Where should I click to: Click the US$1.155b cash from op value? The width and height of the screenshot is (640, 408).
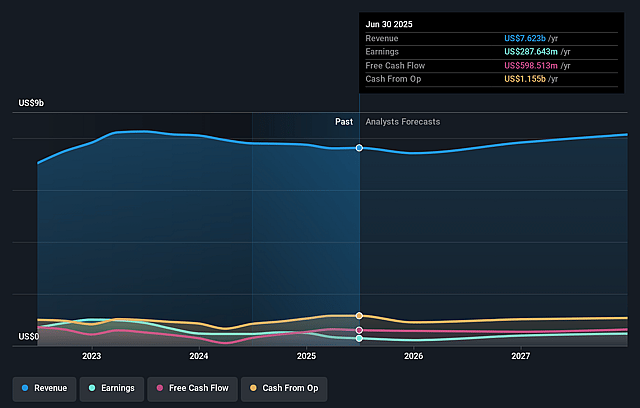coord(525,79)
